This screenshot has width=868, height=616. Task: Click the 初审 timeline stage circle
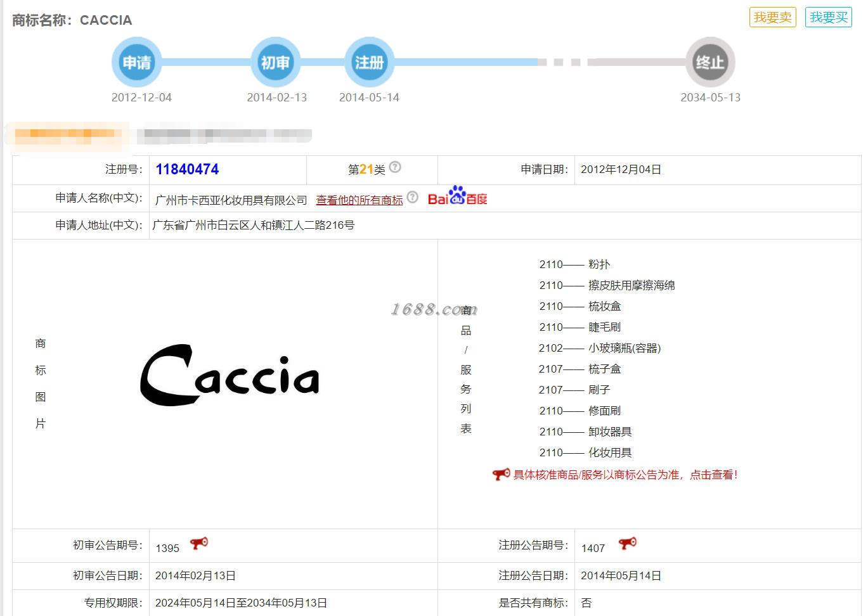pyautogui.click(x=275, y=62)
